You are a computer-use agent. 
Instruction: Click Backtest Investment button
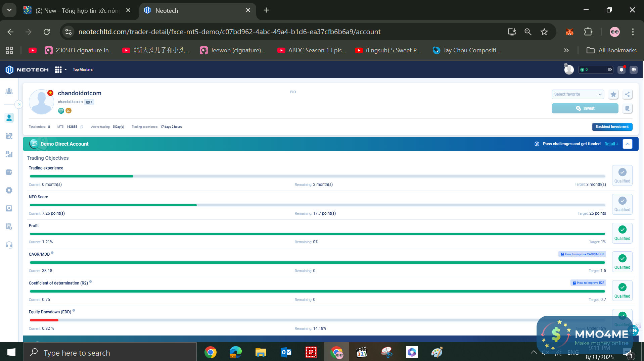pos(612,127)
